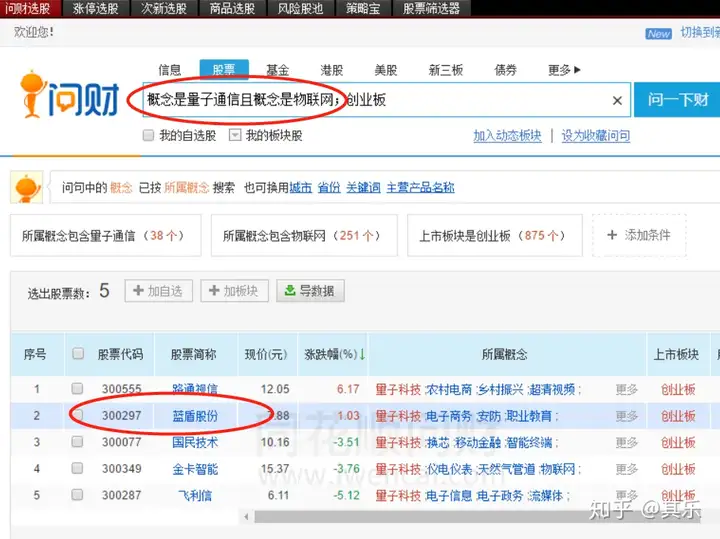This screenshot has width=720, height=539.
Task: Open 风险股池 top menu
Action: (x=301, y=8)
